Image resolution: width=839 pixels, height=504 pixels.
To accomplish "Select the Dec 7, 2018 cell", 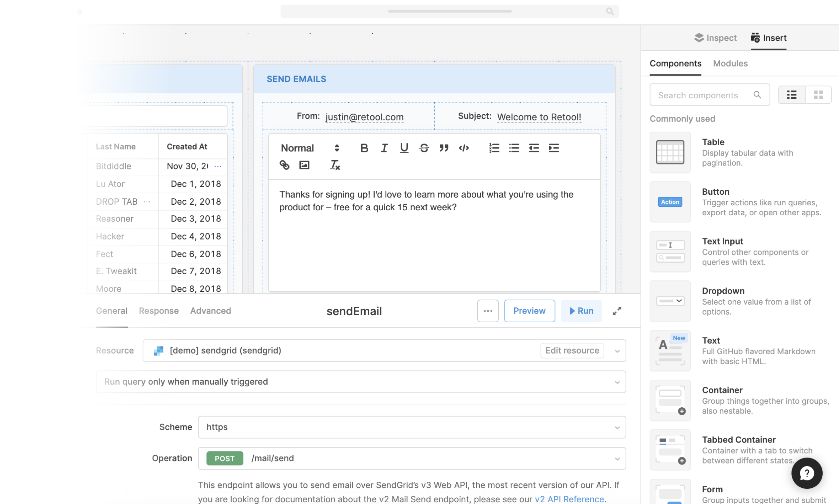I will tap(196, 271).
